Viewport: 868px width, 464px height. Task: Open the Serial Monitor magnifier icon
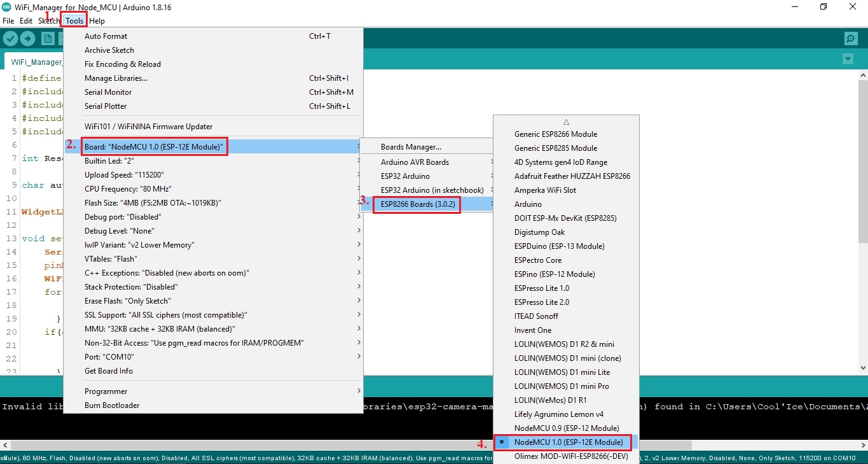tap(851, 39)
